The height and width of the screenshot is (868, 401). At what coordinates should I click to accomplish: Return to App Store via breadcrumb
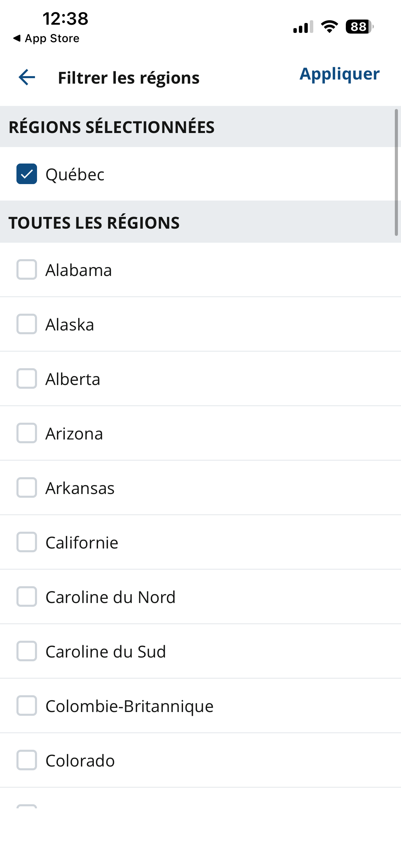pos(46,38)
